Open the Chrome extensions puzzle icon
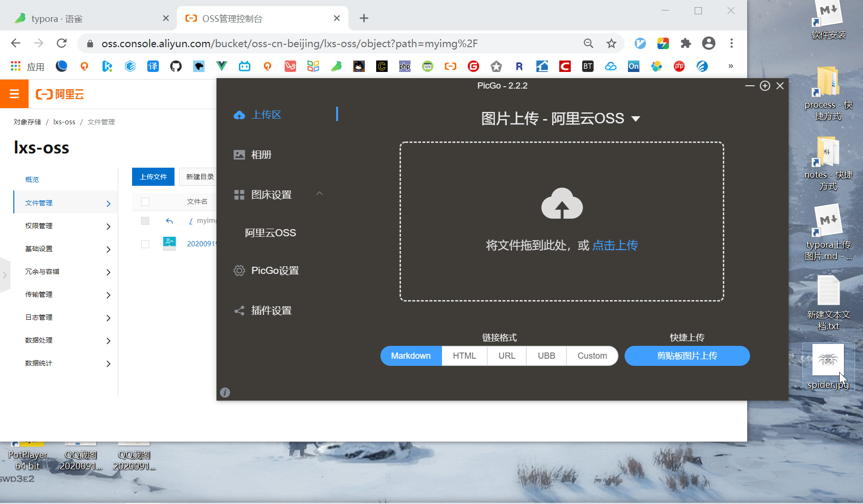The width and height of the screenshot is (863, 504). [686, 43]
